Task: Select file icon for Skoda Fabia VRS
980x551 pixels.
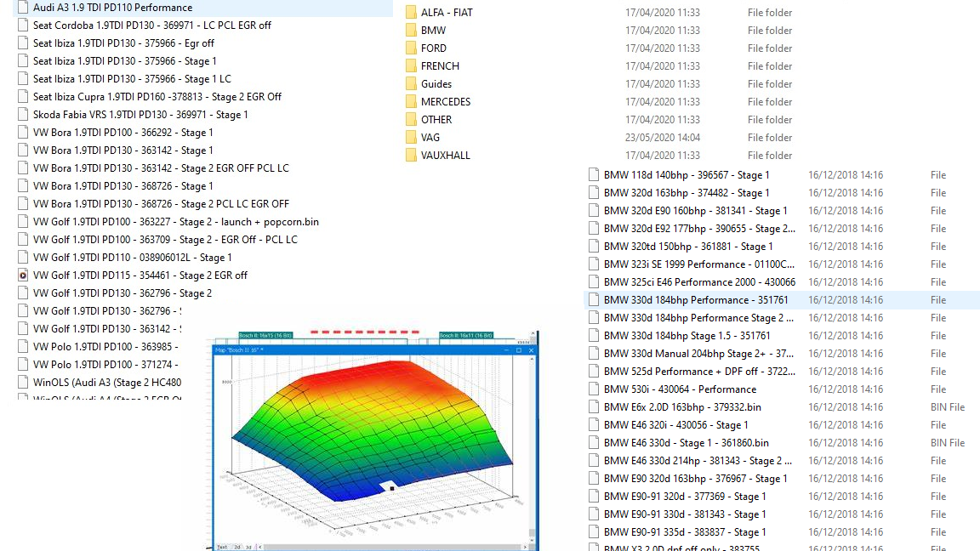Action: 23,114
